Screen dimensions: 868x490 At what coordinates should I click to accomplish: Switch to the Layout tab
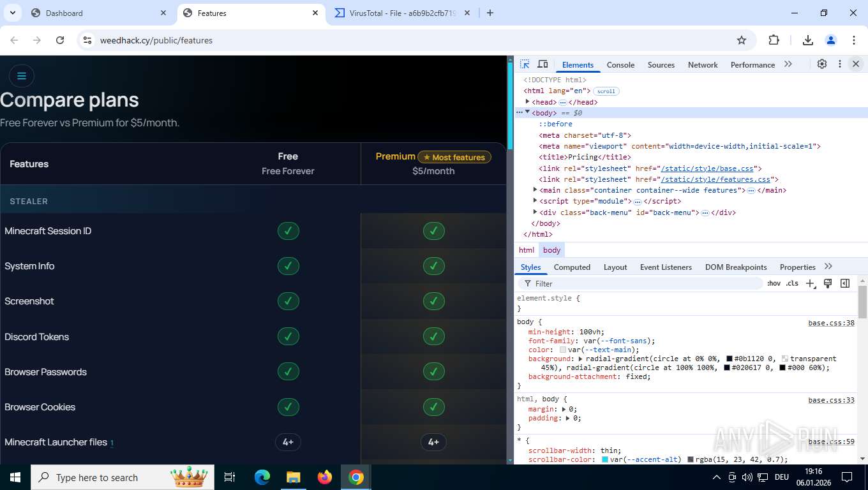pos(615,267)
